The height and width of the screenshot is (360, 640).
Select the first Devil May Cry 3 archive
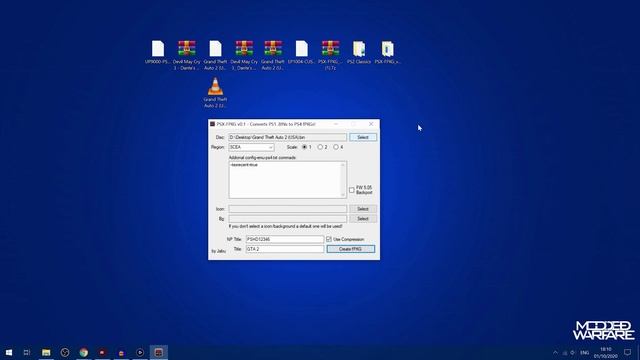point(187,55)
